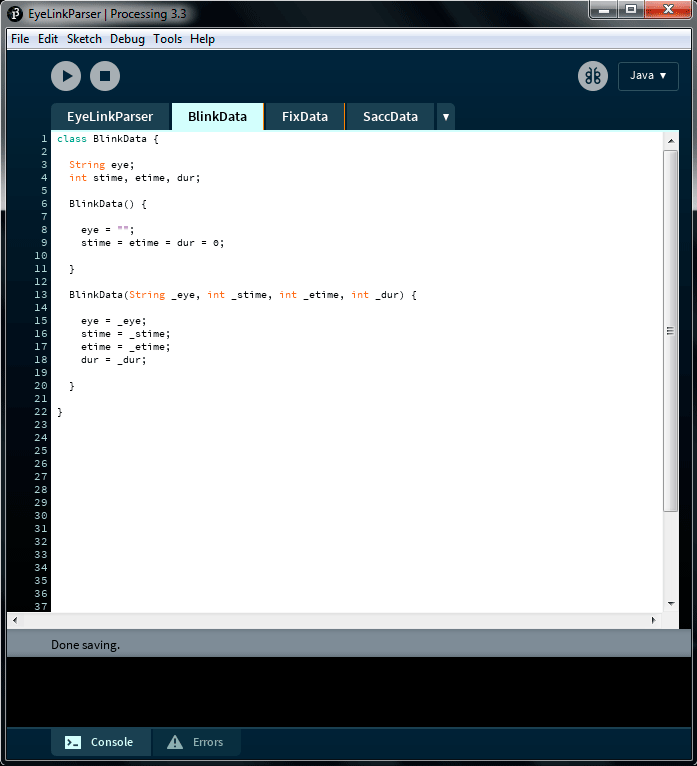Open the Java mode dropdown
Viewport: 697px width, 766px height.
tap(648, 76)
